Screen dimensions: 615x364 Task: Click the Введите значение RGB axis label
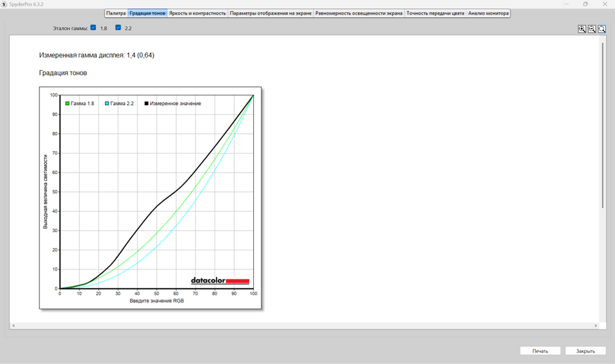coord(156,301)
